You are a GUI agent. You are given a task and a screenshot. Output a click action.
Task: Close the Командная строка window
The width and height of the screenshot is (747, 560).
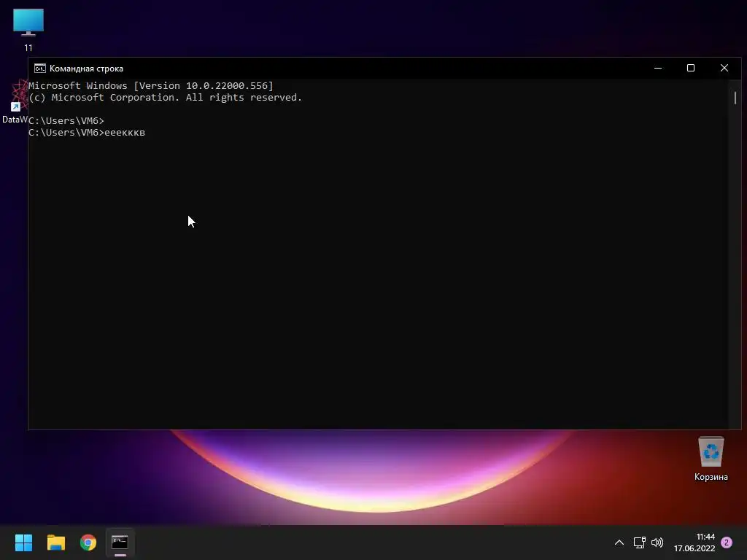pos(724,68)
